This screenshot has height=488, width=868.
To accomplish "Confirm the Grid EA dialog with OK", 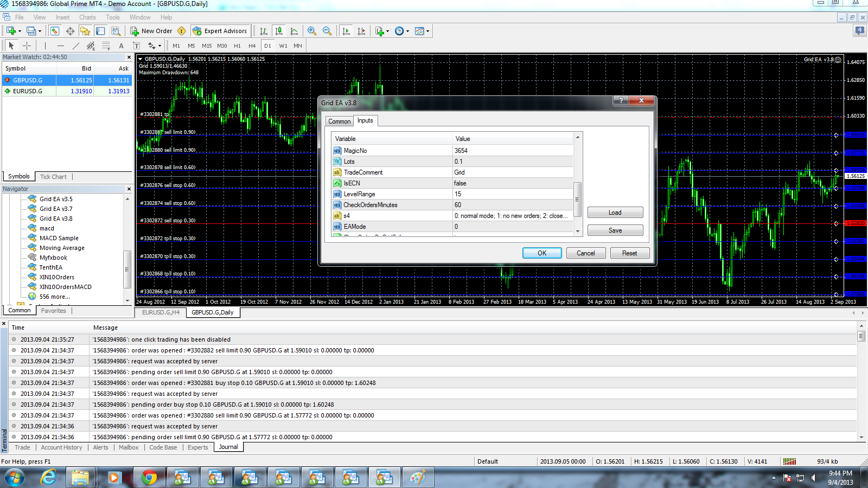I will point(542,253).
